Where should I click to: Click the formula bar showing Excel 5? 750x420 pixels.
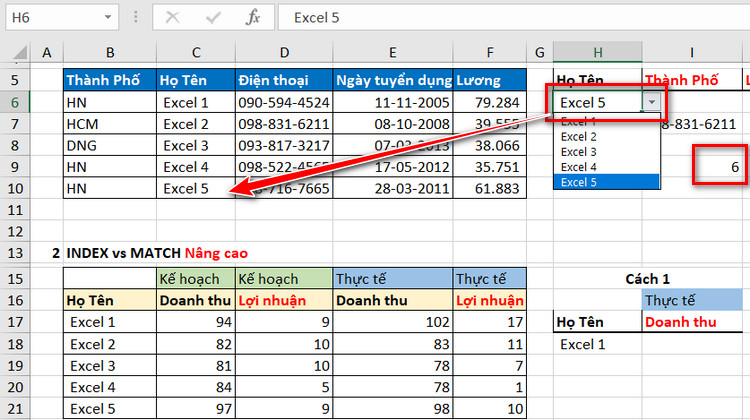514,18
